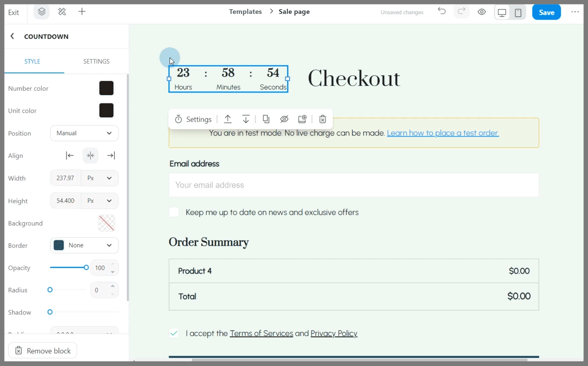This screenshot has width=588, height=366.
Task: Pick the Background color swatch
Action: (x=106, y=223)
